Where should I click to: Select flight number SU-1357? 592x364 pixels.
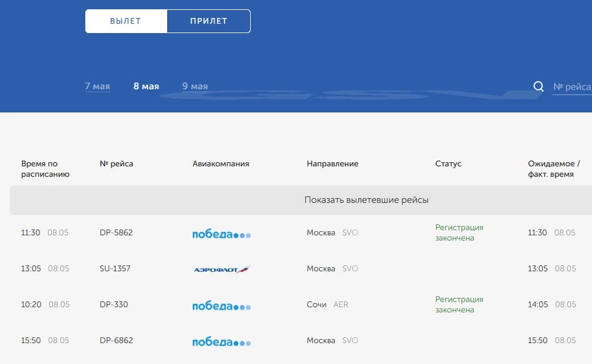point(115,268)
